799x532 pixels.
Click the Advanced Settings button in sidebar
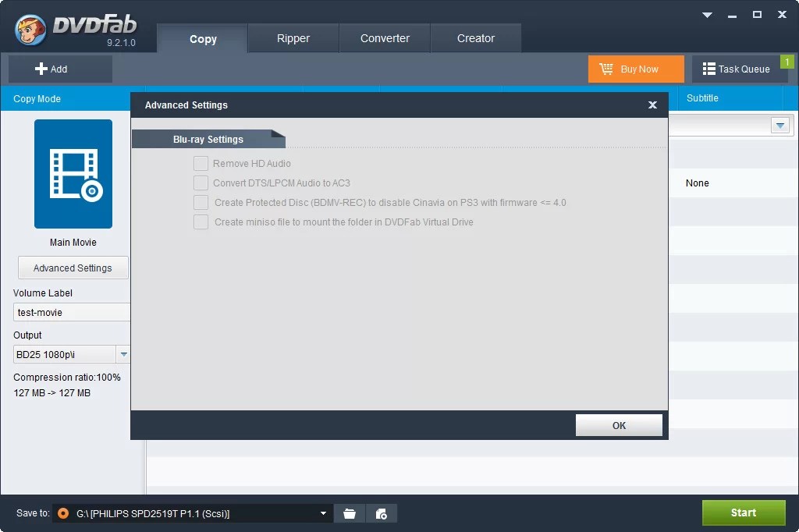coord(73,268)
